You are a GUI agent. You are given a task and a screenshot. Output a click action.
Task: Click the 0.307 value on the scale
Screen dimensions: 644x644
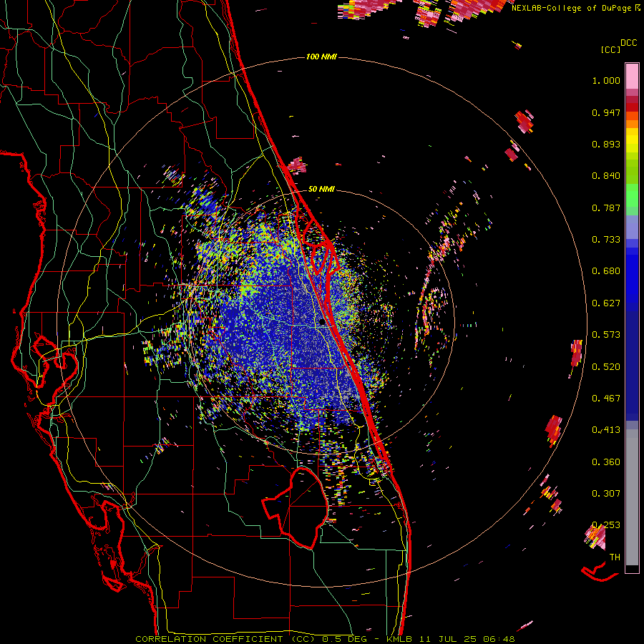(606, 494)
